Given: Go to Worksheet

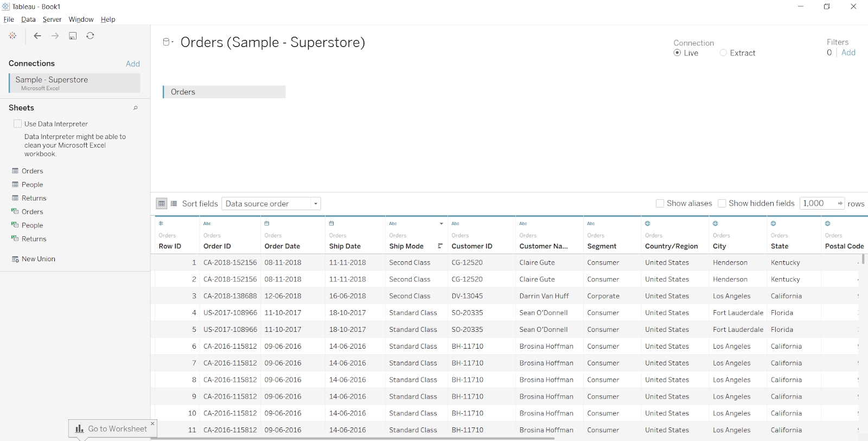Looking at the screenshot, I should [x=112, y=429].
